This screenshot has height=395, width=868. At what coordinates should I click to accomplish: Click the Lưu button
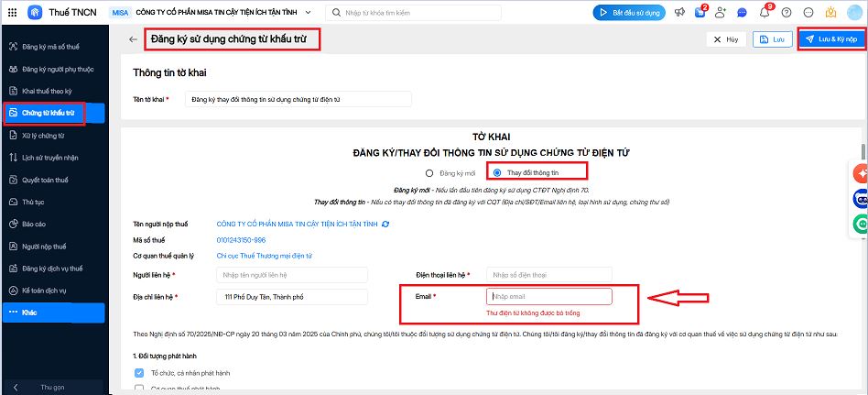click(x=772, y=39)
